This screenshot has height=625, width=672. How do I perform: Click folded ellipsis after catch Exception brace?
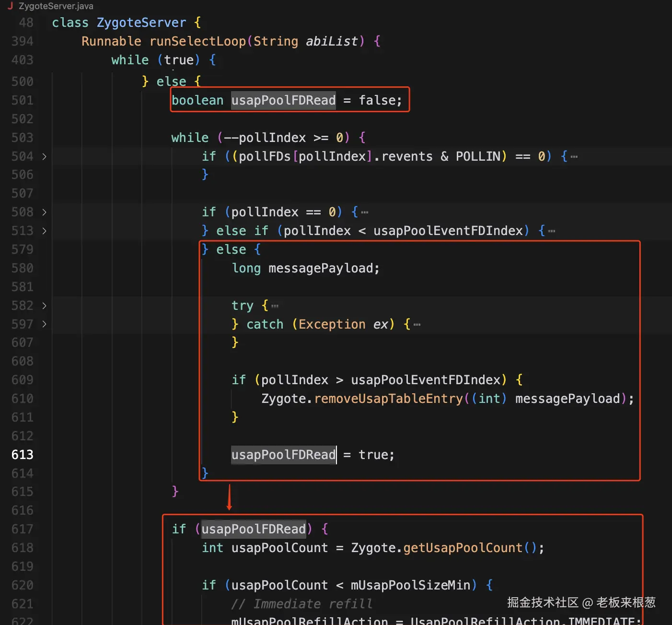pyautogui.click(x=417, y=325)
